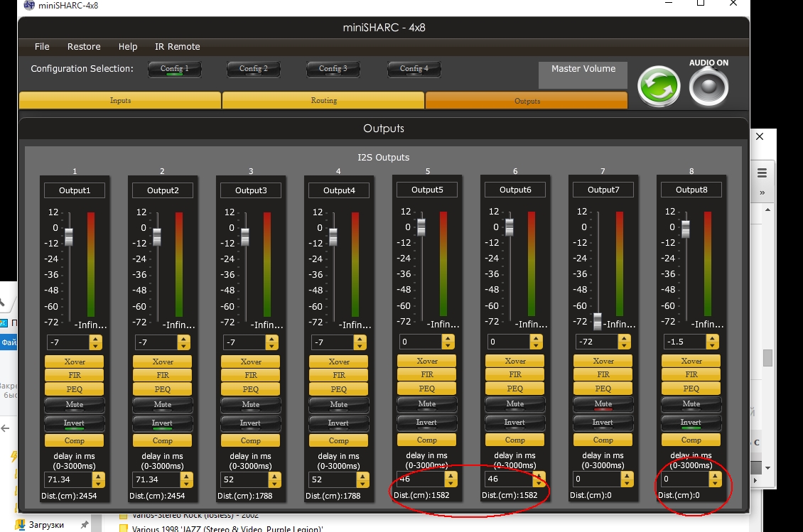803x532 pixels.
Task: Click the Загрузки folder icon
Action: click(20, 524)
